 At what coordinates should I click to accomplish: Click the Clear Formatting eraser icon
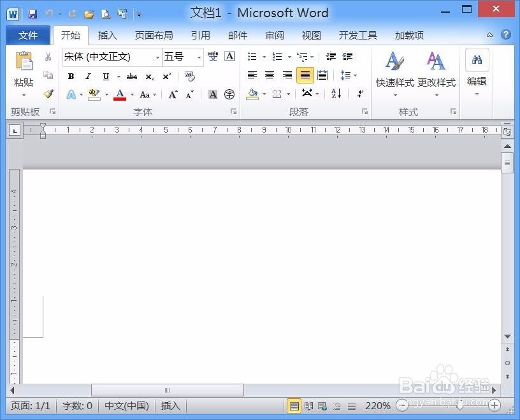190,76
